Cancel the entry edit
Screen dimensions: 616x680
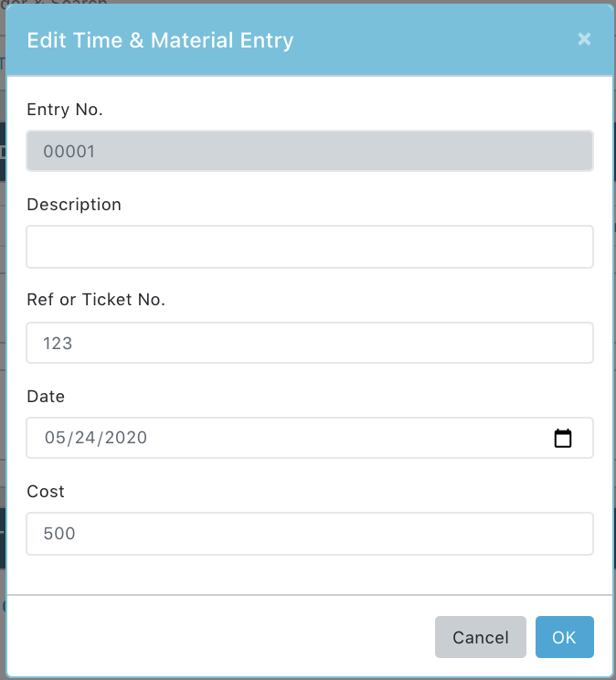pyautogui.click(x=480, y=637)
